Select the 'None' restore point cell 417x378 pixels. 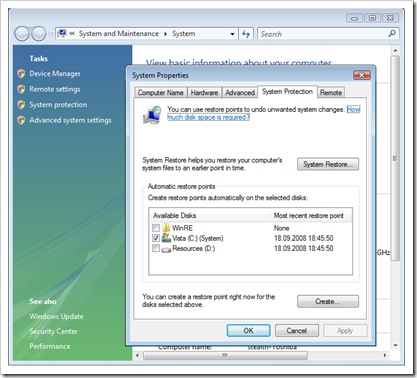click(281, 228)
